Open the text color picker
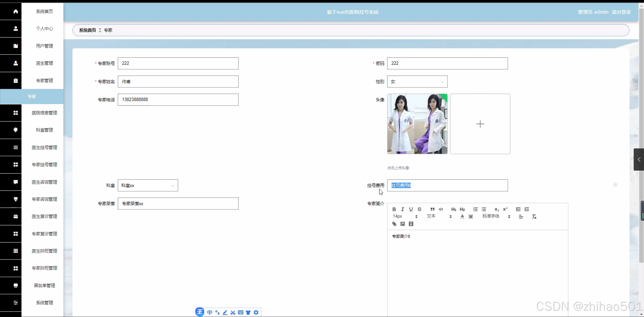The image size is (644, 317). point(462,216)
